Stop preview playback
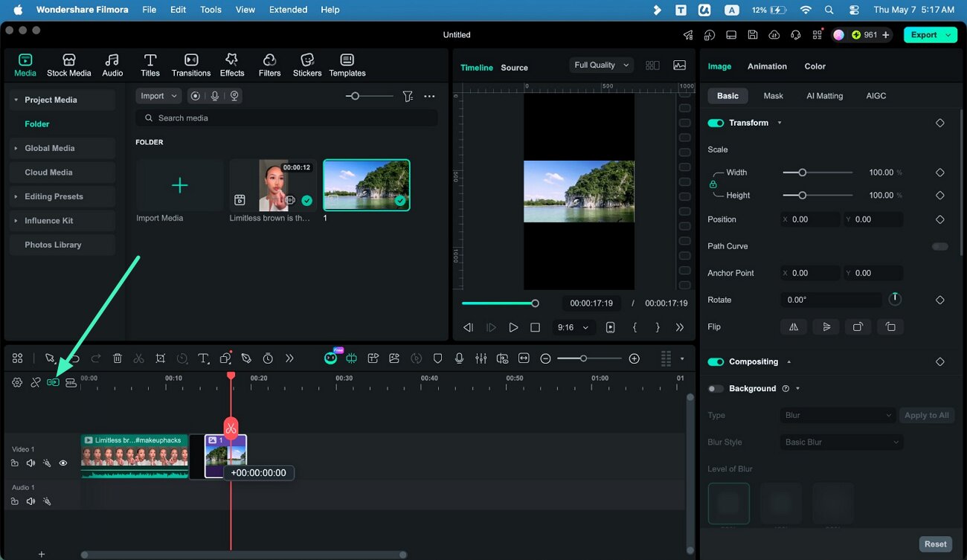 (x=535, y=327)
